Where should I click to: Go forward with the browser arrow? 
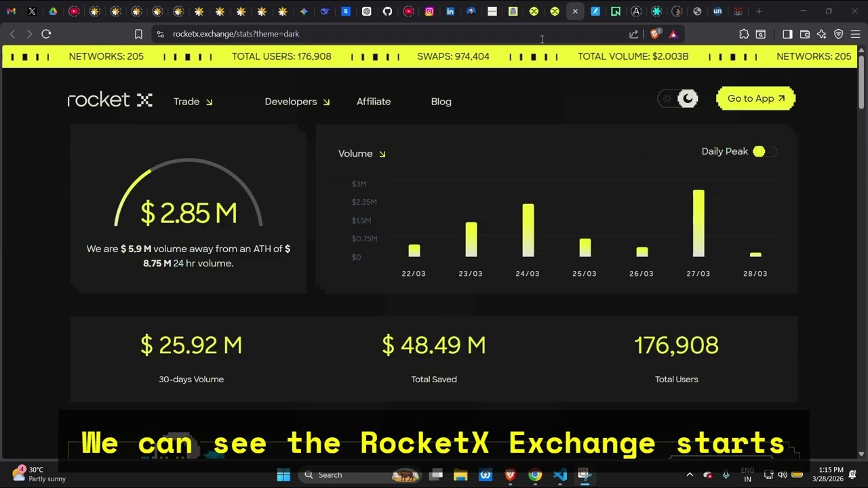(x=29, y=34)
